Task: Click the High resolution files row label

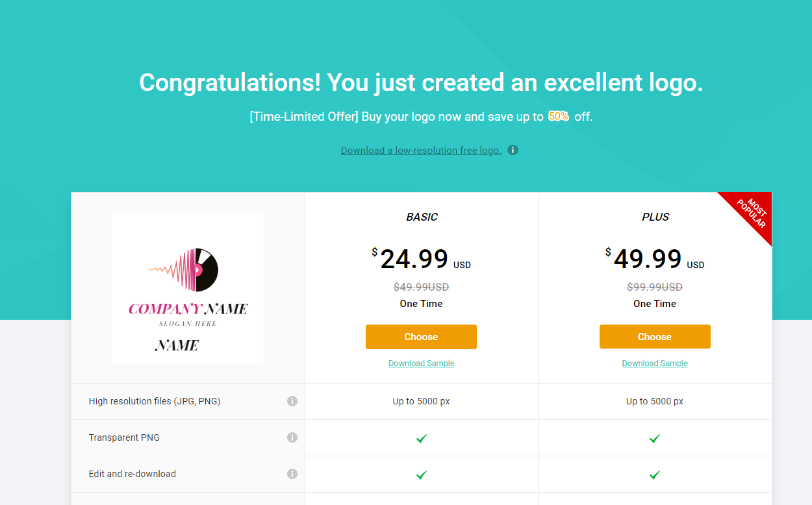Action: [155, 401]
